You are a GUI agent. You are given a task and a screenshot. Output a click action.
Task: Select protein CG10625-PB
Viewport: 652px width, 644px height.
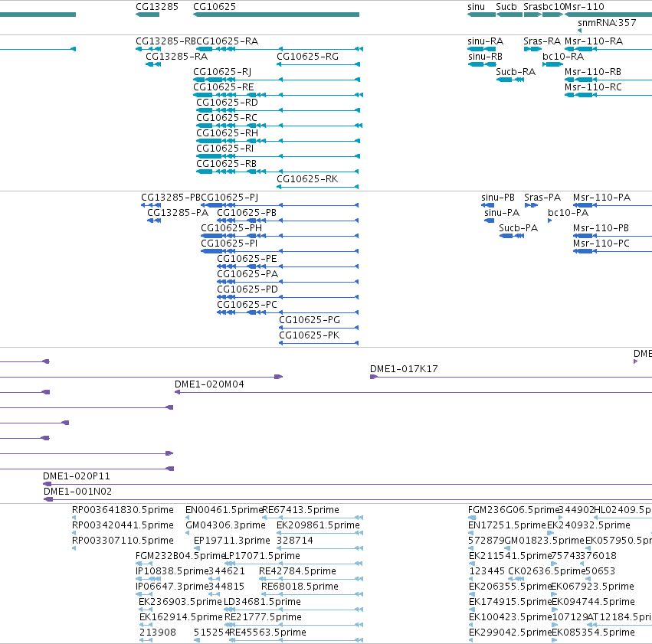[247, 213]
